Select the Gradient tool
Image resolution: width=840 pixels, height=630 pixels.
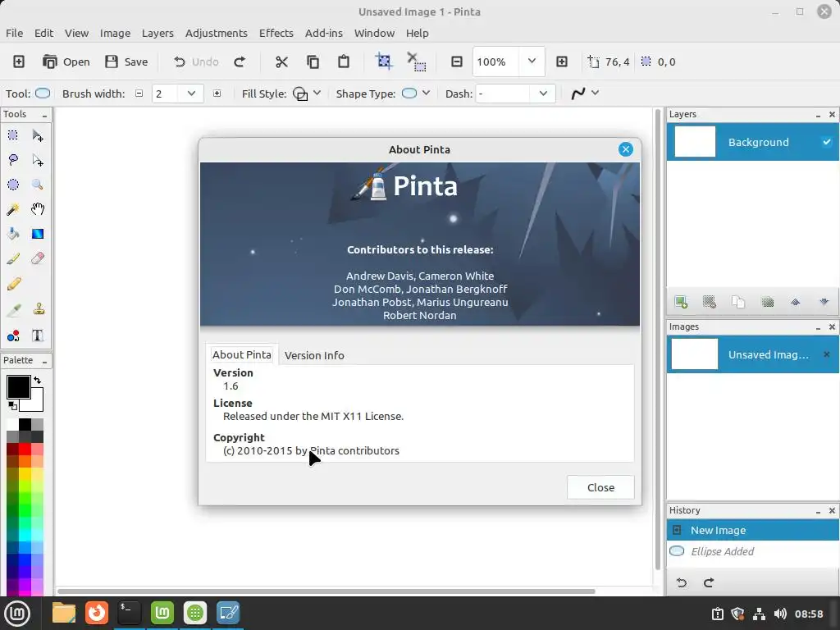[38, 234]
